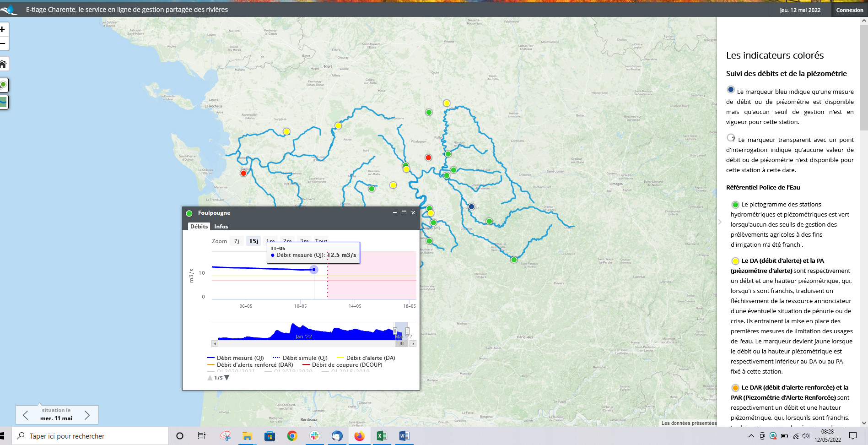The width and height of the screenshot is (868, 445).
Task: Zoom out of the map
Action: 3,44
